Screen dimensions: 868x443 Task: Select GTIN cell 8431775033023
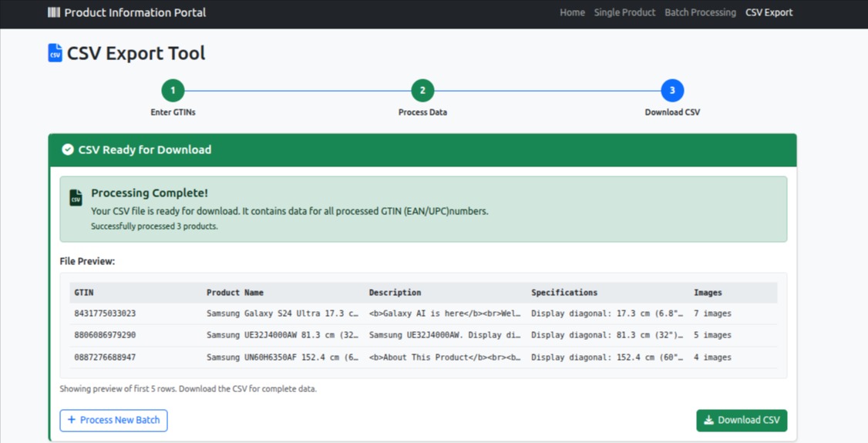point(105,314)
